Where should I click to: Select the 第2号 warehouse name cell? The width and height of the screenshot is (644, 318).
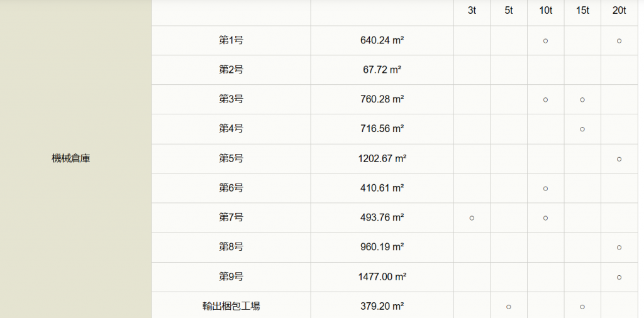(231, 70)
